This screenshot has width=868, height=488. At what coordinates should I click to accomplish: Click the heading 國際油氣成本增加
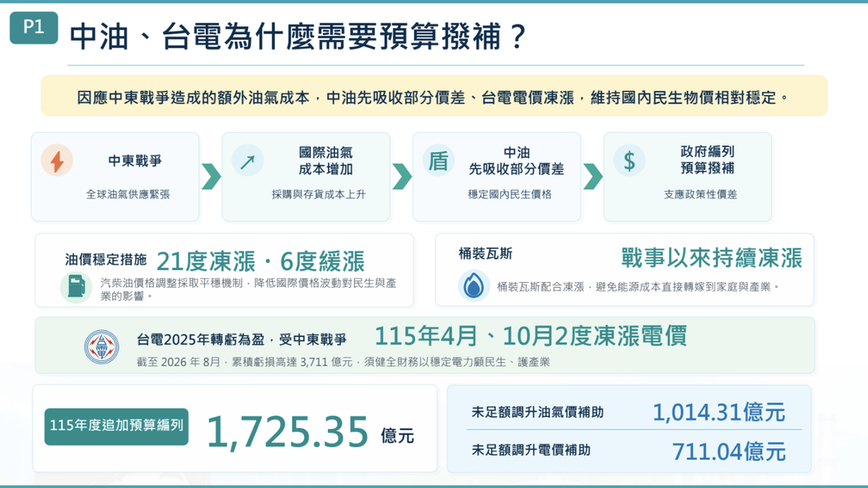click(325, 160)
